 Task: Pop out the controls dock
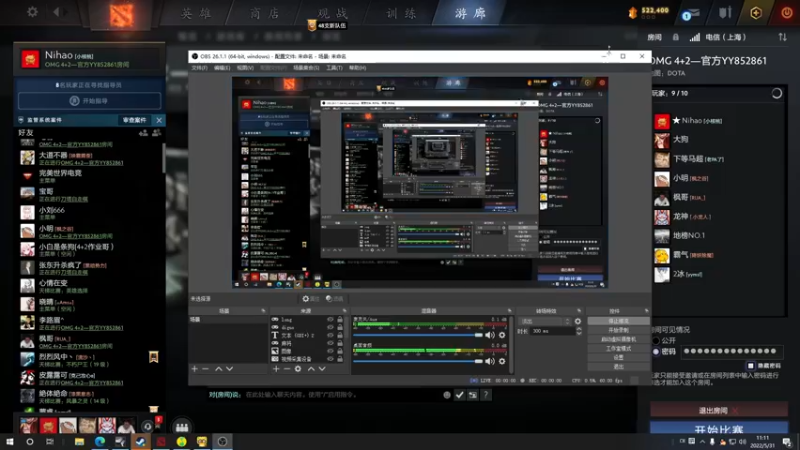(x=646, y=311)
